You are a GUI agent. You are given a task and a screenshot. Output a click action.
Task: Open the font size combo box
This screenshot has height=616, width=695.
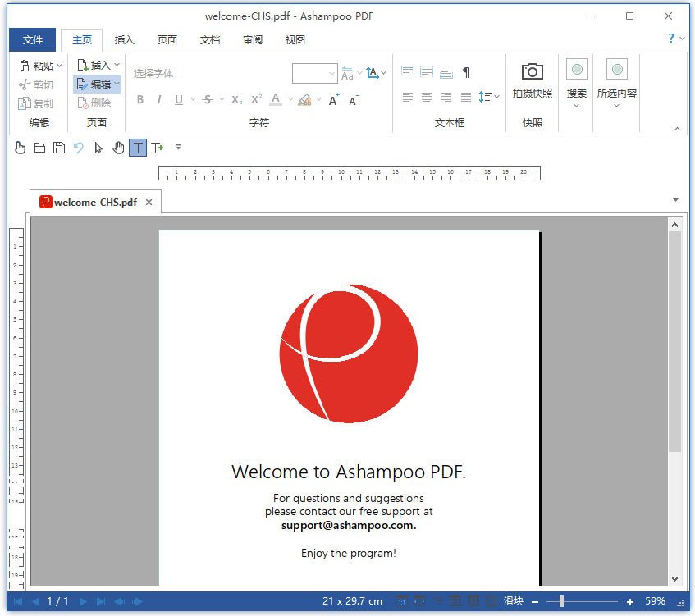click(x=315, y=73)
